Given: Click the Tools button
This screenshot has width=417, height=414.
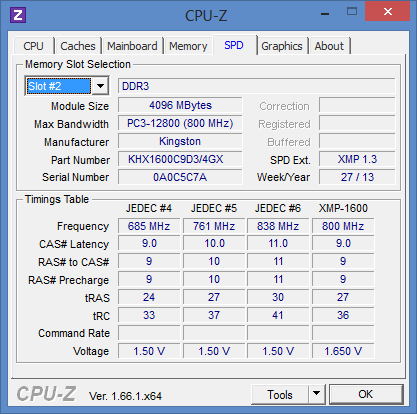Looking at the screenshot, I should pyautogui.click(x=280, y=394).
